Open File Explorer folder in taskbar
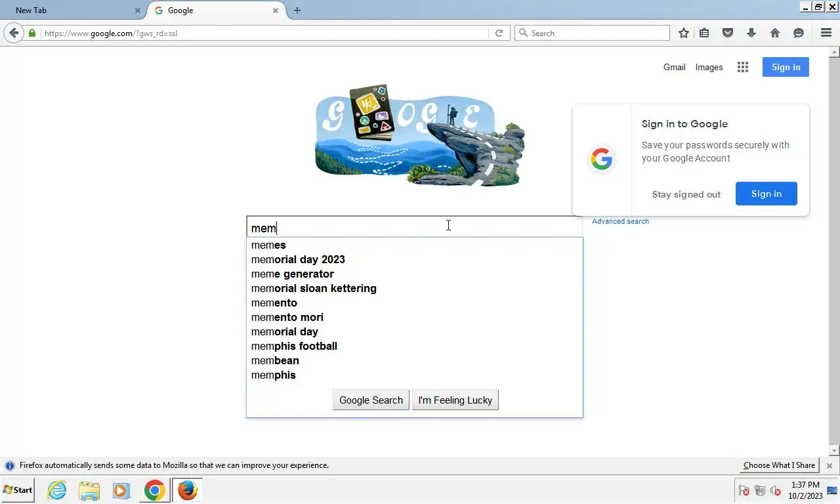The image size is (840, 504). [x=89, y=490]
